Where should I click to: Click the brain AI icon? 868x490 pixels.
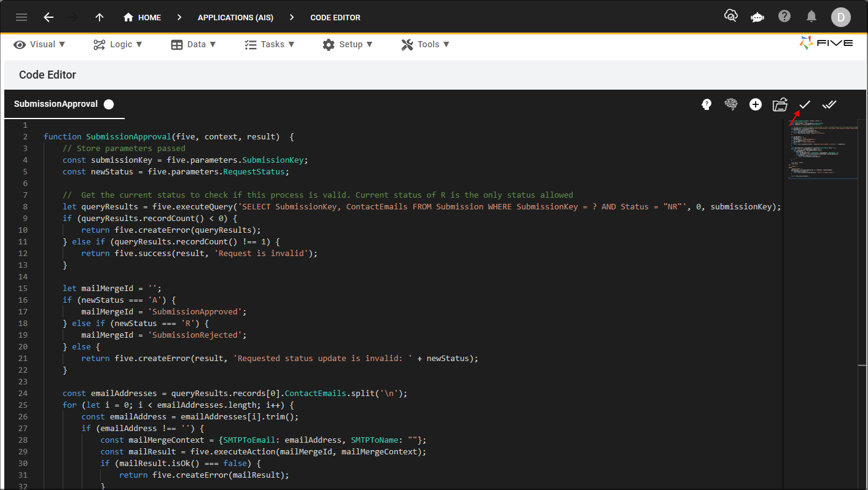tap(730, 104)
